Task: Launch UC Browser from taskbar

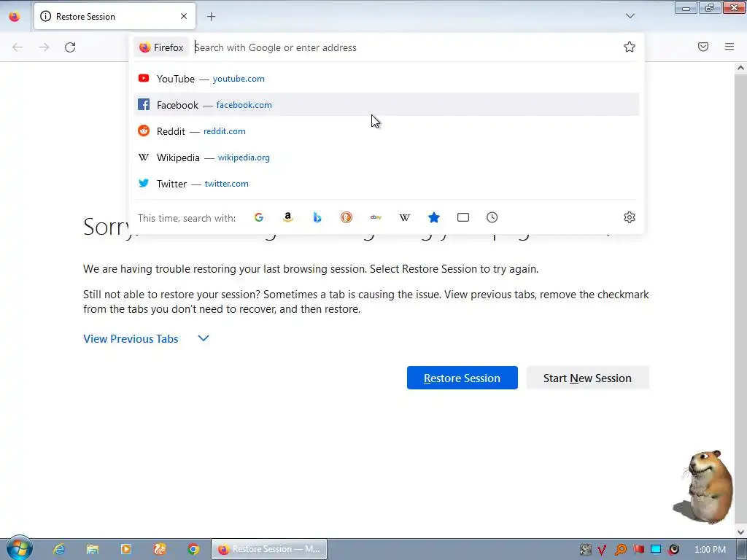Action: pos(160,549)
